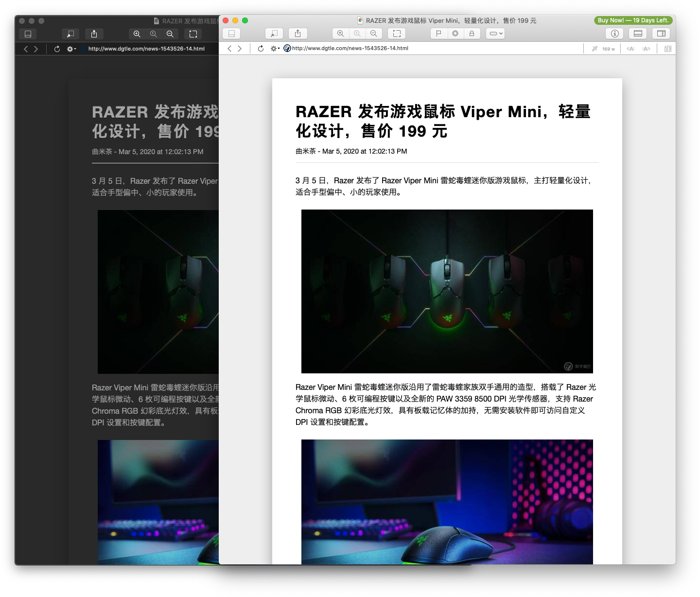This screenshot has height=597, width=700.
Task: Open the adjustment sliders icon at the toolbar's far right
Action: point(668,49)
